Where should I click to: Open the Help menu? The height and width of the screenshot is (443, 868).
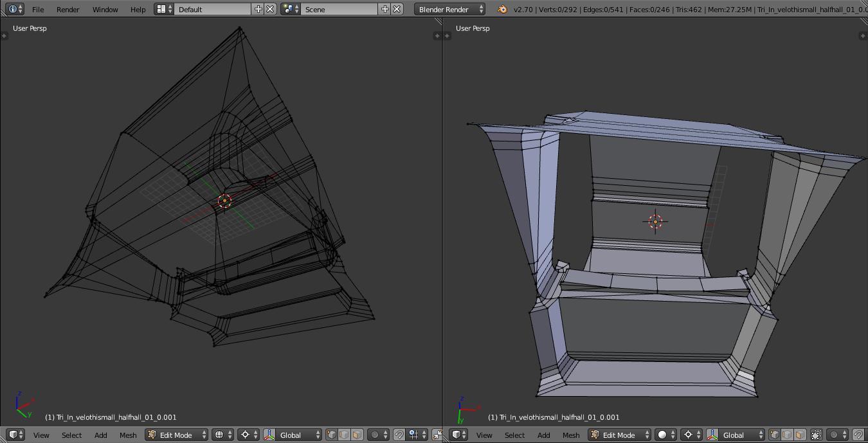[138, 10]
